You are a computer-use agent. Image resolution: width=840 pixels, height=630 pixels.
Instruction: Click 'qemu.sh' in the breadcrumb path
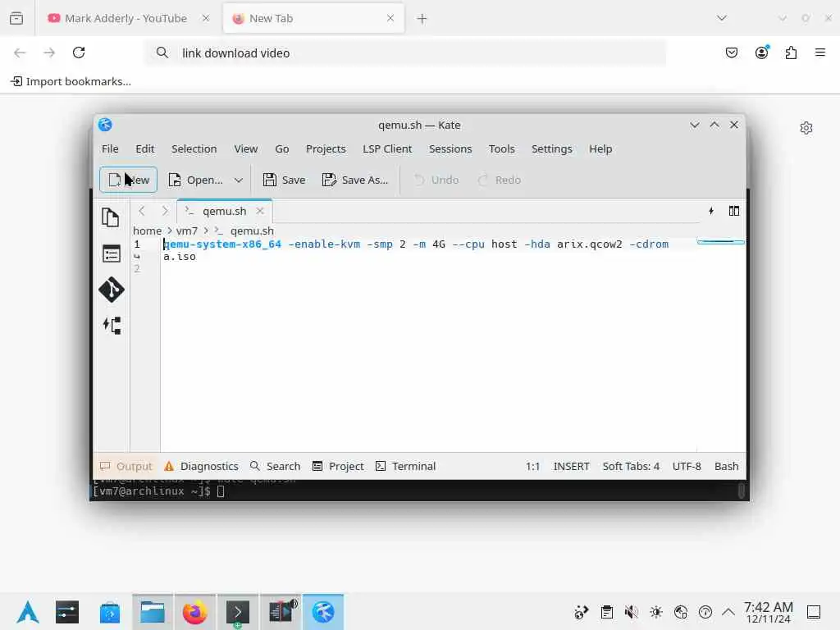click(252, 231)
